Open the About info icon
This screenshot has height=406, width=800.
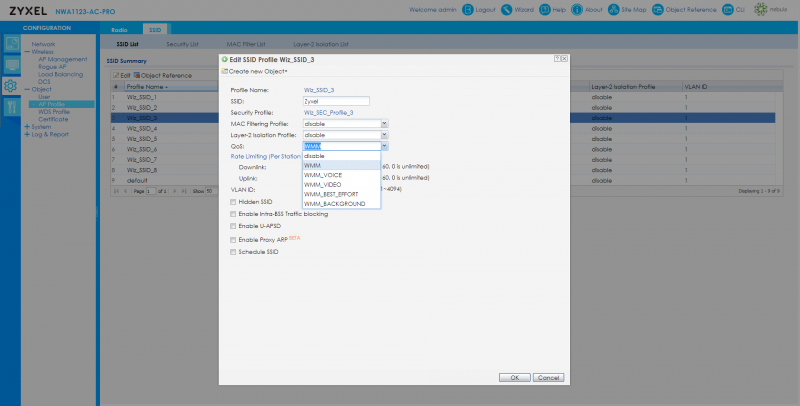tap(577, 10)
